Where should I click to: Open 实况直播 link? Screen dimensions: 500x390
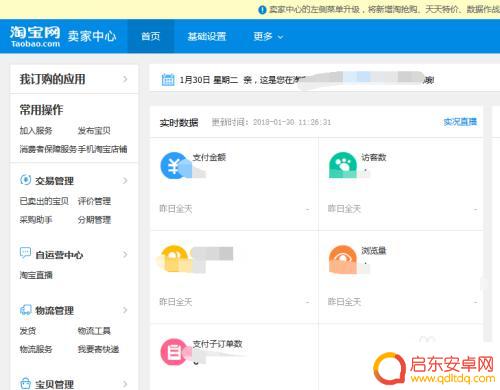pos(460,122)
